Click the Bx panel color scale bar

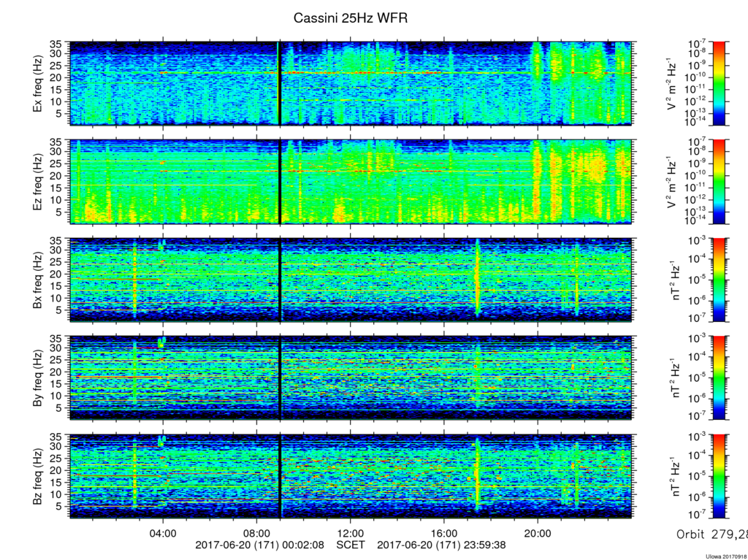(x=719, y=280)
